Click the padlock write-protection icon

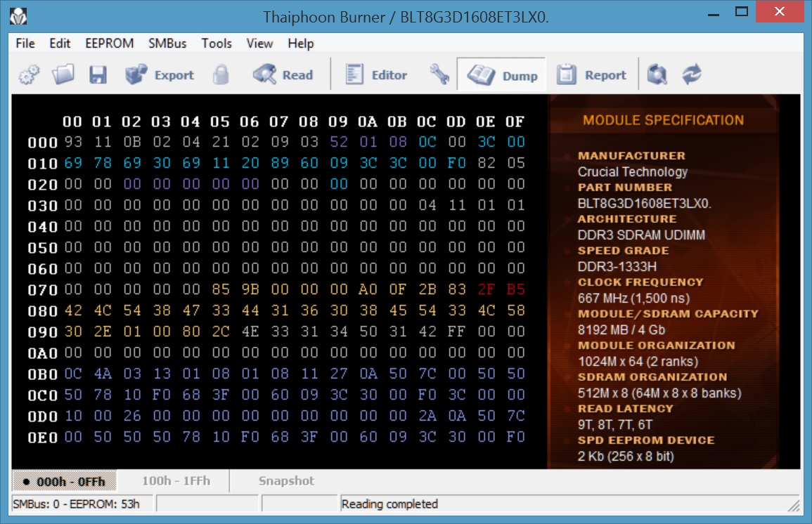click(x=221, y=75)
